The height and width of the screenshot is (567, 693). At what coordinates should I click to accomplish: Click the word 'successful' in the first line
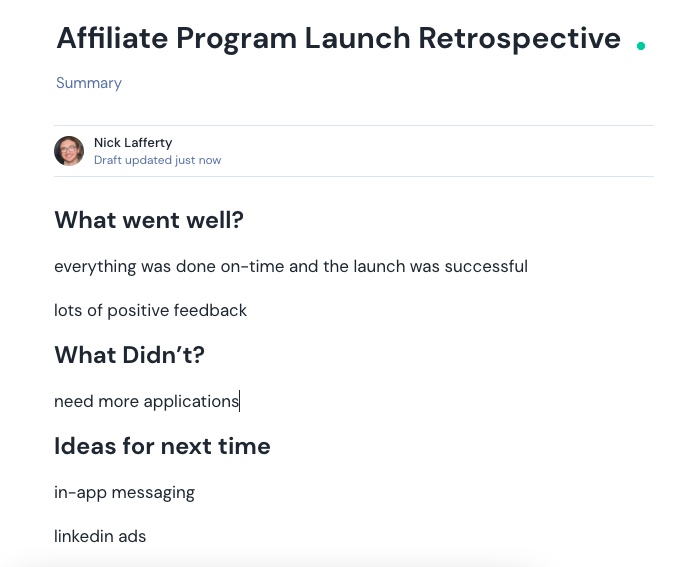click(487, 267)
